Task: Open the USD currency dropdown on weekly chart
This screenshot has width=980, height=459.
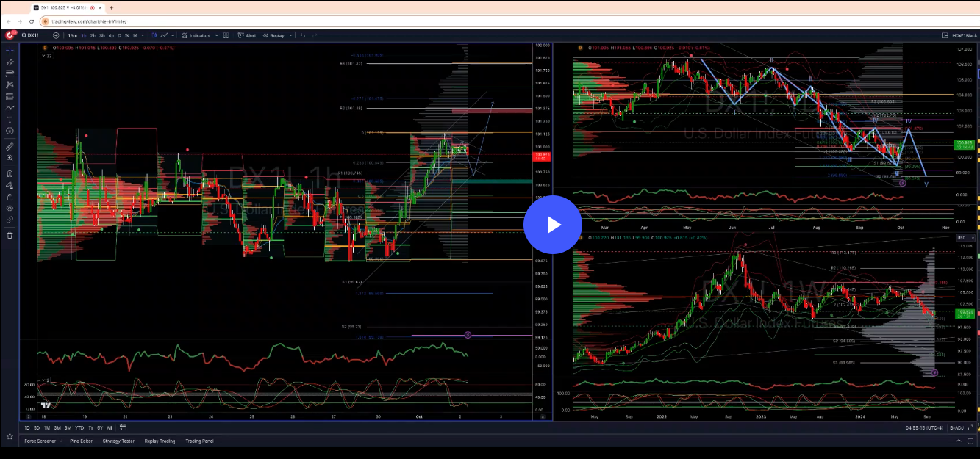Action: [965, 238]
